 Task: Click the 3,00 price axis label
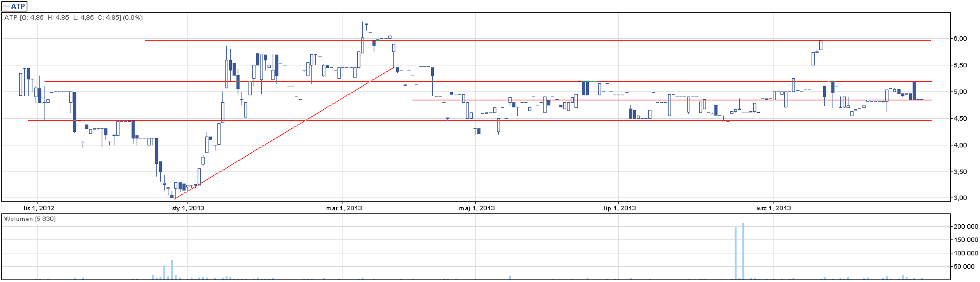960,198
